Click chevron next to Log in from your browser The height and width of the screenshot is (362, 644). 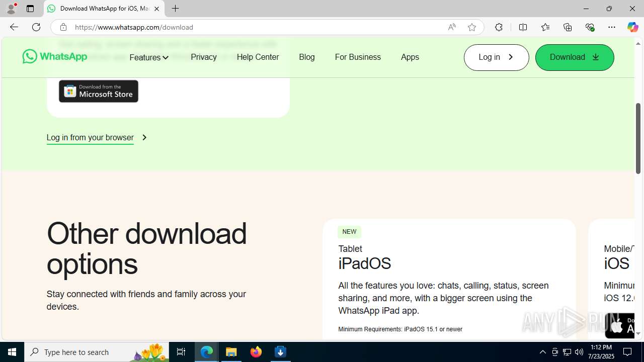(144, 137)
